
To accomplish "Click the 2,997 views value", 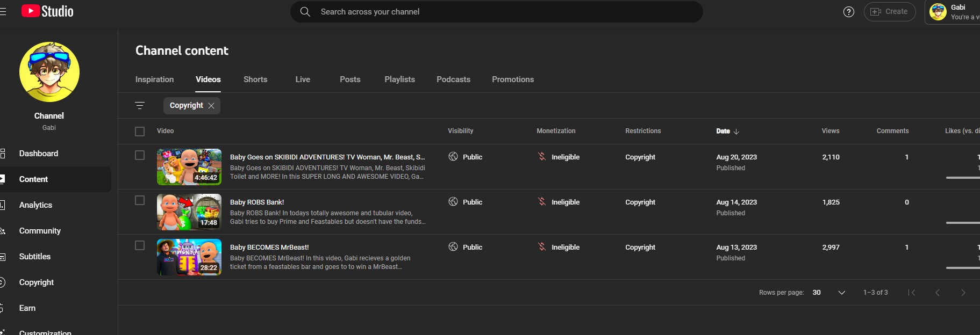I will (831, 247).
